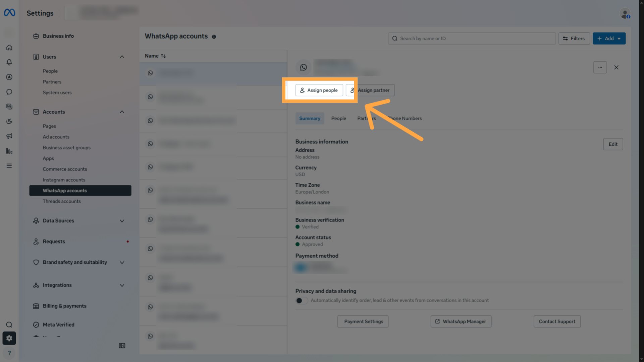This screenshot has height=362, width=644.
Task: Open Payment Settings
Action: coord(363,321)
